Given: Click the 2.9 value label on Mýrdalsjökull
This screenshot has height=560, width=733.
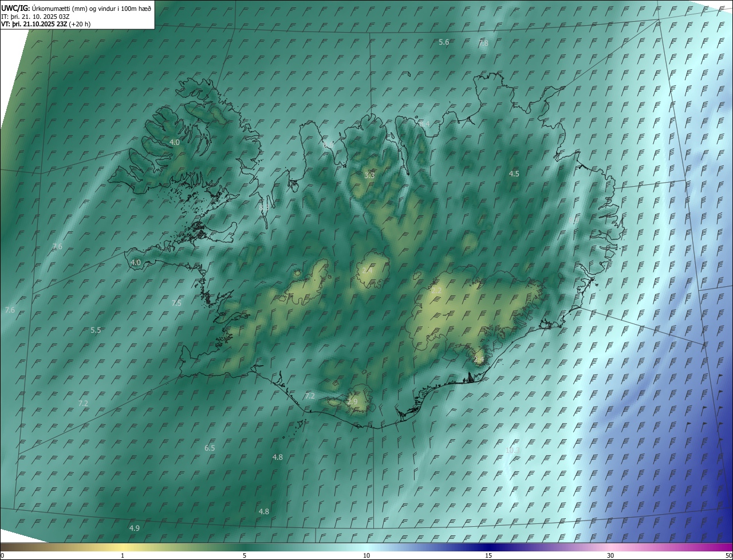Looking at the screenshot, I should tap(352, 402).
